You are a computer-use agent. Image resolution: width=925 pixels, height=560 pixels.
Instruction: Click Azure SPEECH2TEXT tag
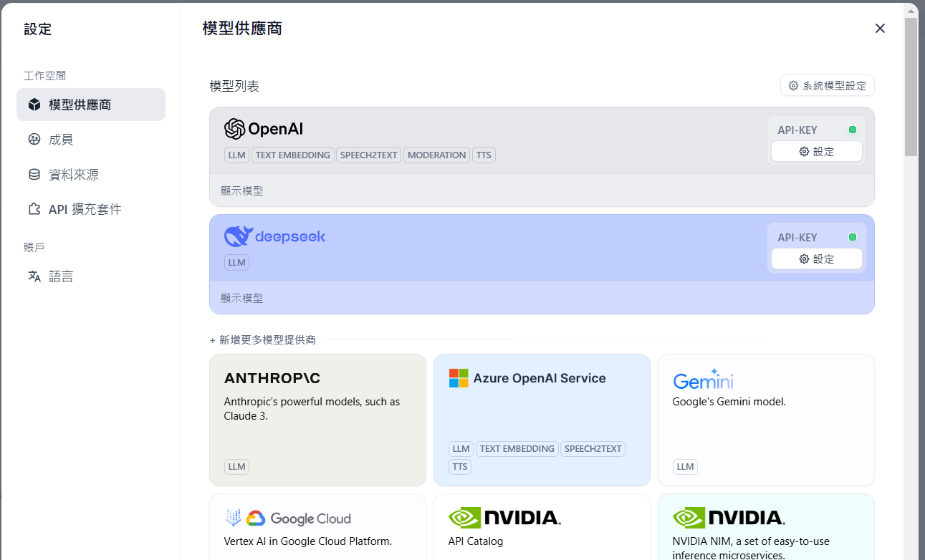pyautogui.click(x=593, y=449)
